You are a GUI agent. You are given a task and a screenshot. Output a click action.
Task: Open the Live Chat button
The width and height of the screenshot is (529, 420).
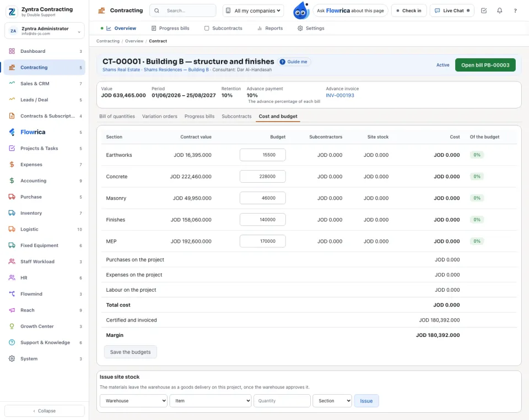[452, 11]
